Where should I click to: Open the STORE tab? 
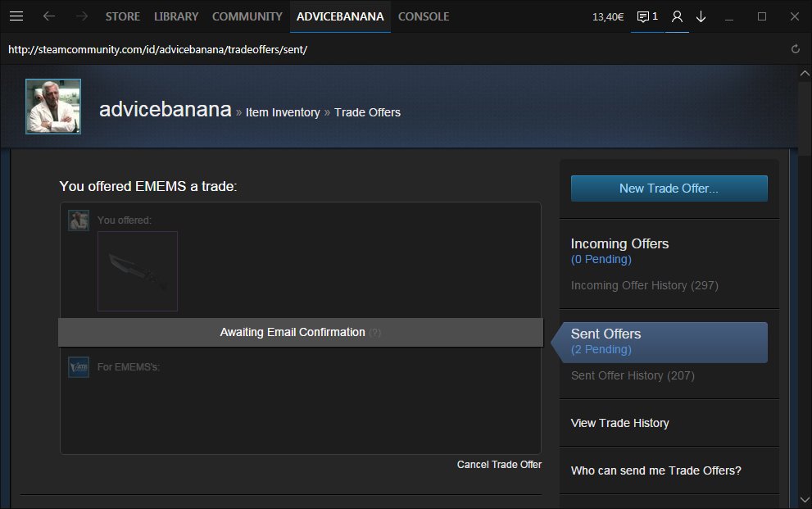tap(123, 16)
